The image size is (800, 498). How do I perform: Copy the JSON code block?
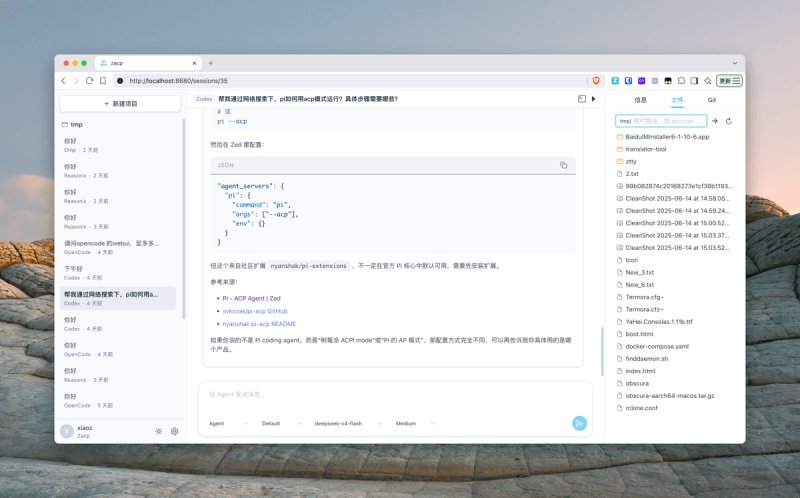(563, 165)
